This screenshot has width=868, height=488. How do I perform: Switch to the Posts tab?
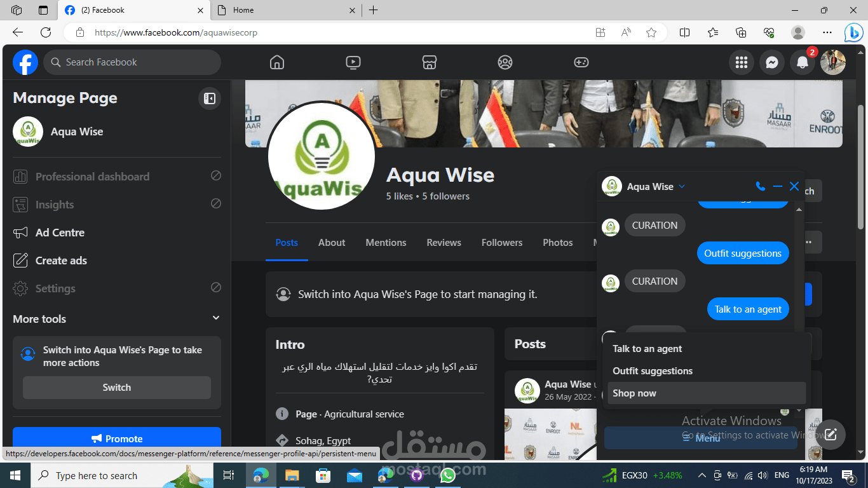[x=287, y=243]
